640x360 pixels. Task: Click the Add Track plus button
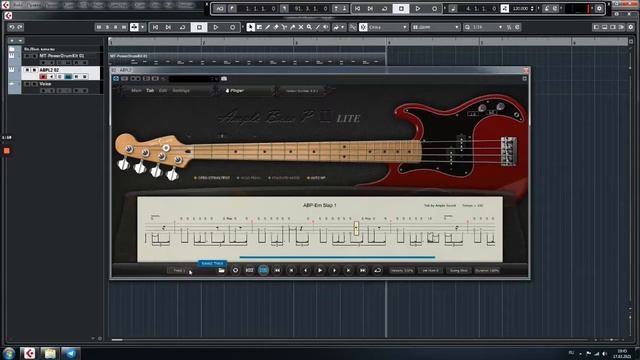point(11,40)
